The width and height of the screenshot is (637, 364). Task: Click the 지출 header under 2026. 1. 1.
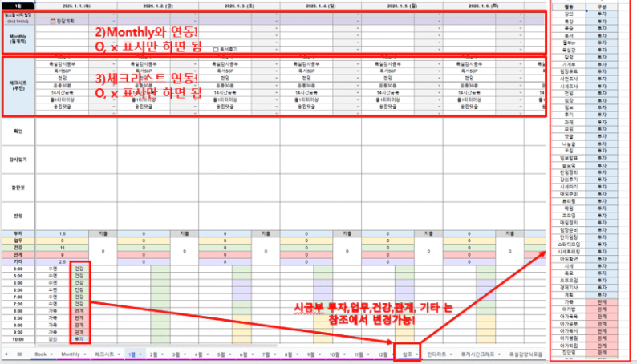[103, 234]
